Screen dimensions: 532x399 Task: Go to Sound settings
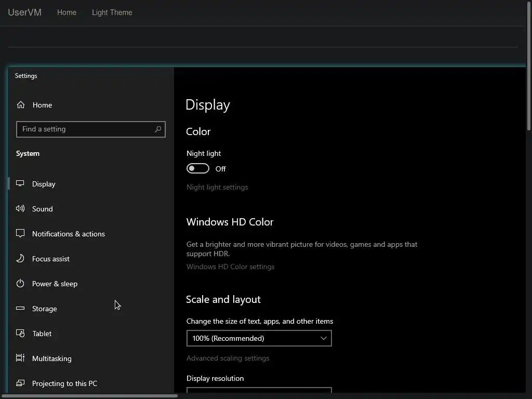(91, 209)
